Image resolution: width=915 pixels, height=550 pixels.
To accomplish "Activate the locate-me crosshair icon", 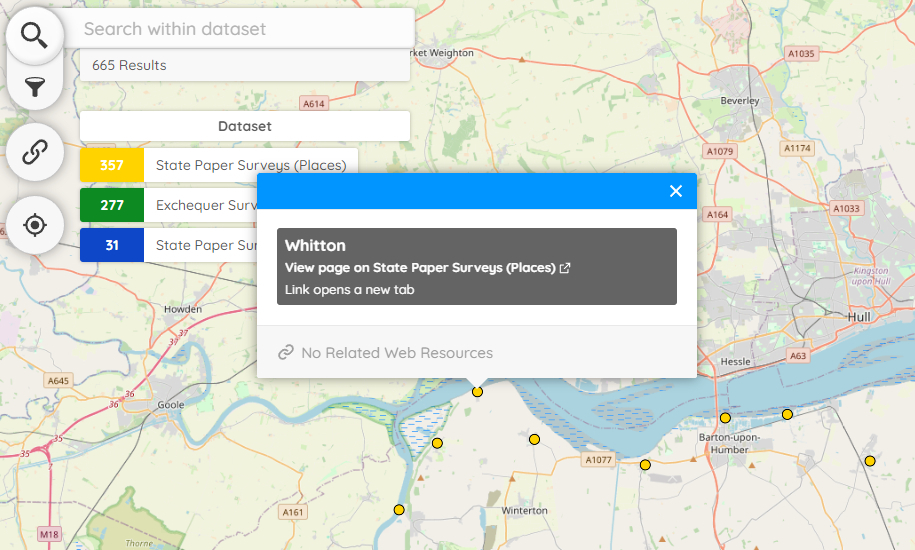I will click(35, 225).
